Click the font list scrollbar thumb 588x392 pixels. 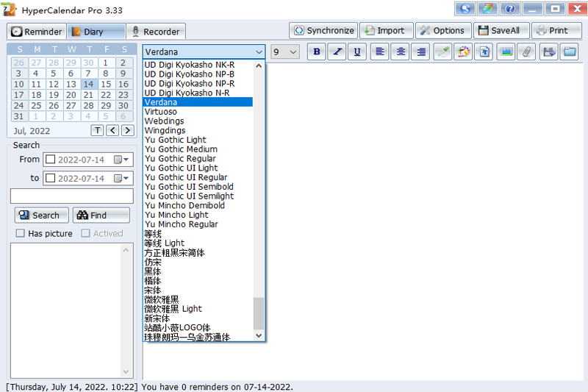pyautogui.click(x=259, y=313)
